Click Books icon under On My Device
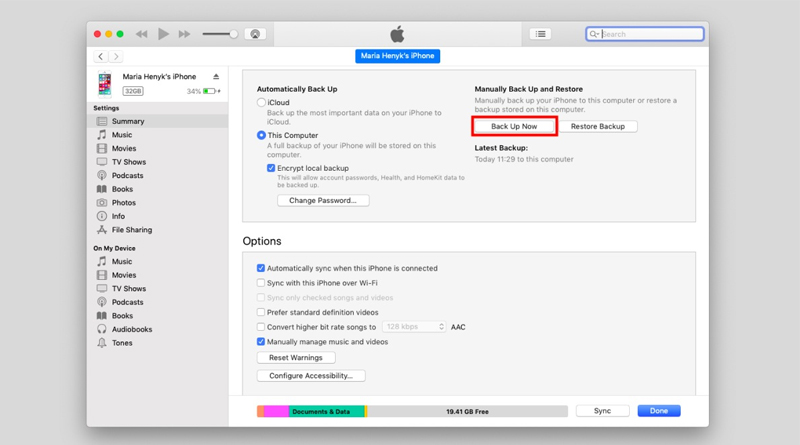 (x=102, y=316)
